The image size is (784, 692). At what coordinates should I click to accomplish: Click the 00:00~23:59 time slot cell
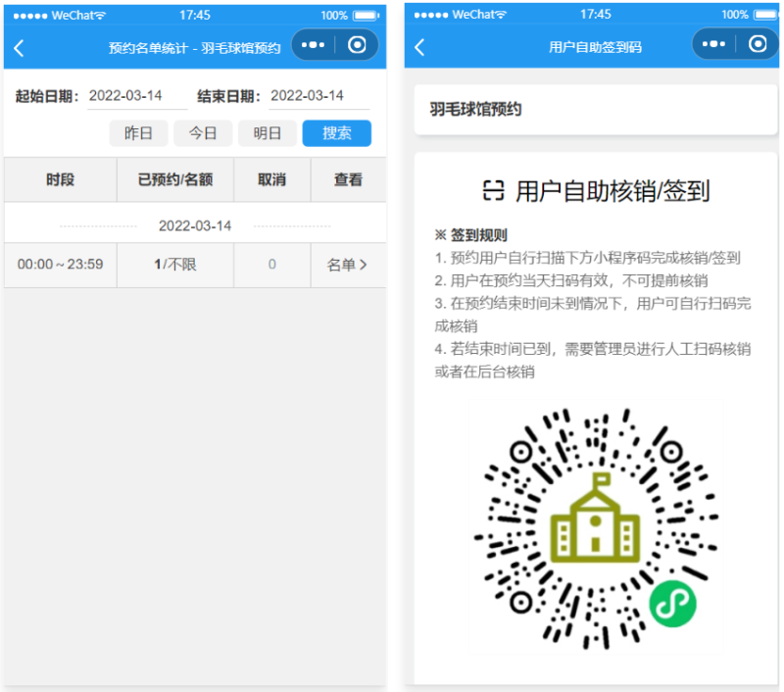click(59, 265)
